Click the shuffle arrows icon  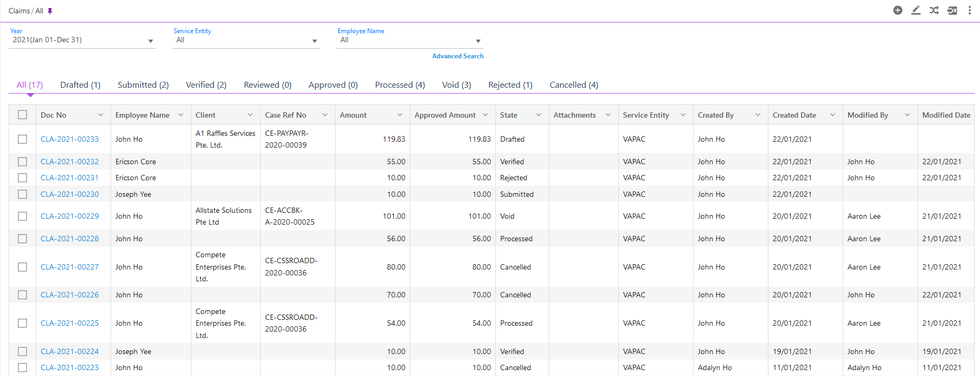(x=934, y=10)
